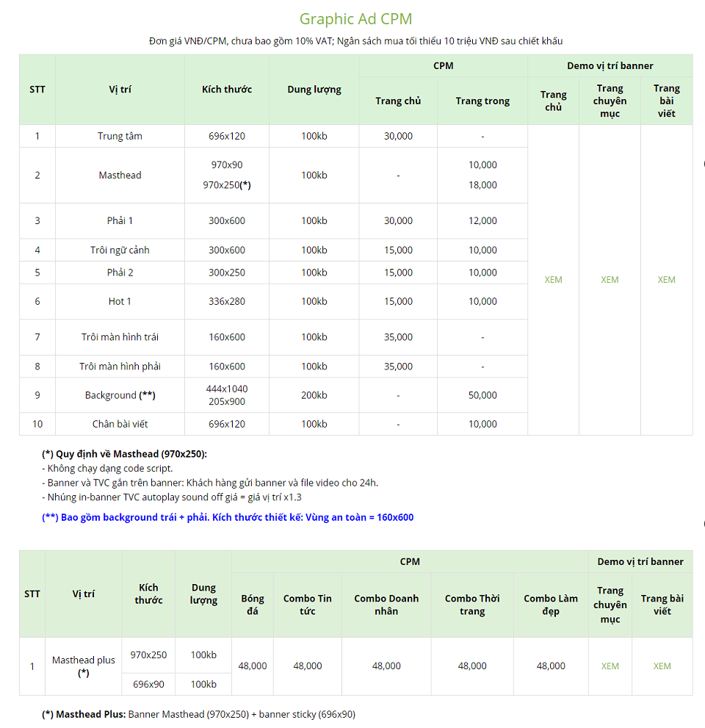Click the Trang trong CPM column header
The image size is (705, 728).
(x=482, y=101)
